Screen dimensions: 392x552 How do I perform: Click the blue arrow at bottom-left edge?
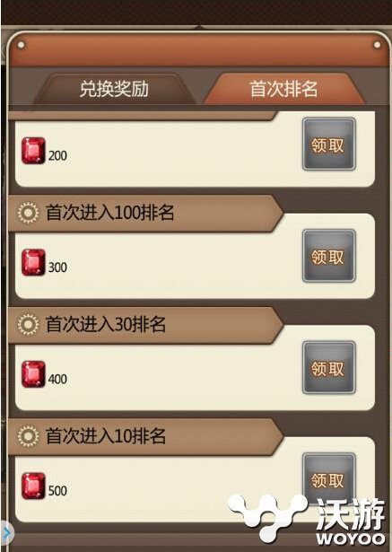6,534
